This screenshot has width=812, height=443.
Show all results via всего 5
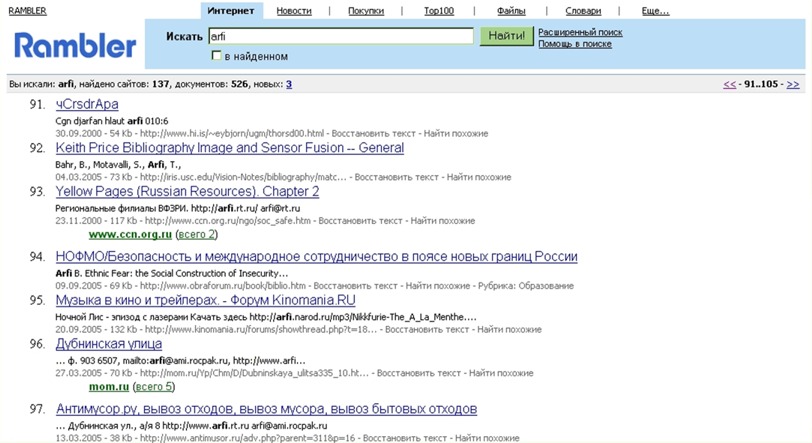(x=154, y=387)
